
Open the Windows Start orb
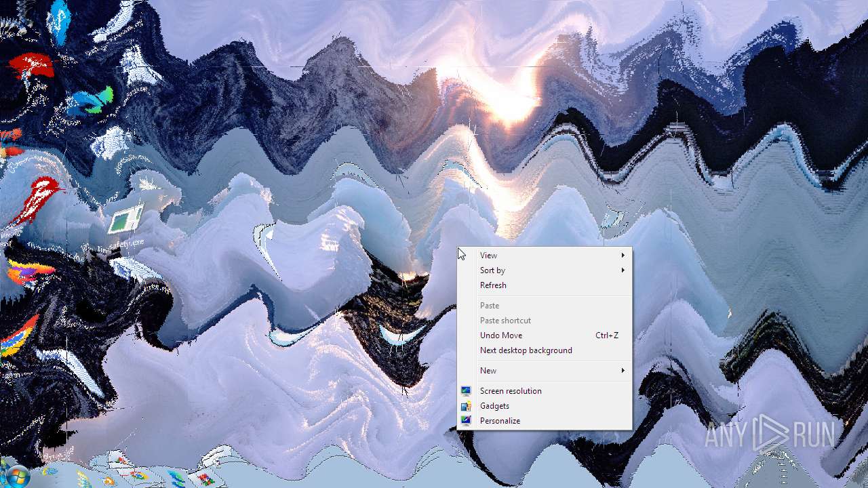[16, 476]
